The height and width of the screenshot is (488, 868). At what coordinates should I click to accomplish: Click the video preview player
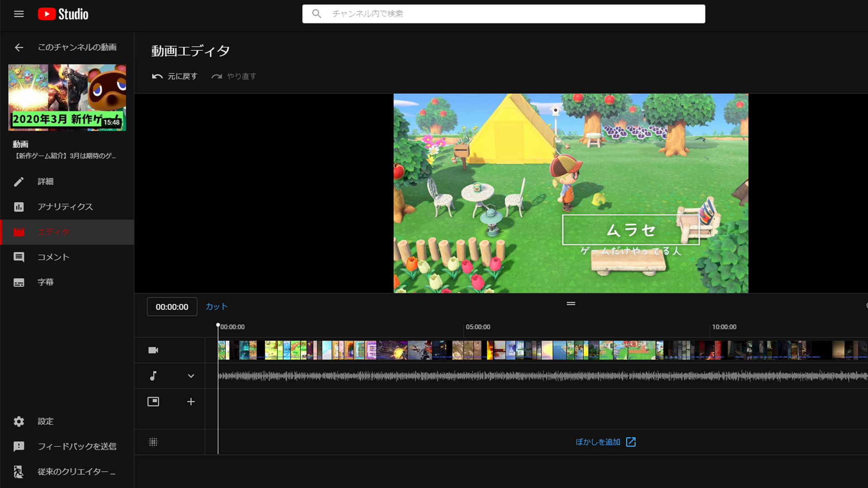coord(571,193)
